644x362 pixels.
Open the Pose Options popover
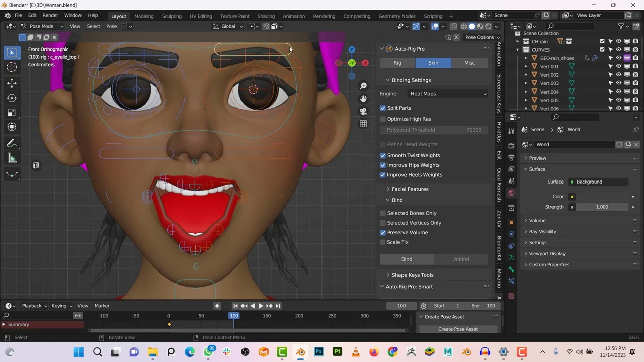pyautogui.click(x=482, y=37)
